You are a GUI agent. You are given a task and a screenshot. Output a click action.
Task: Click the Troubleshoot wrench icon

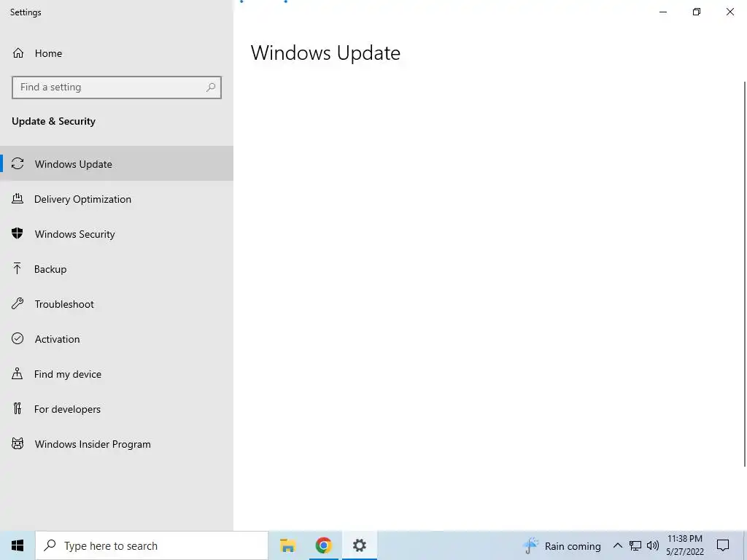[x=18, y=303]
